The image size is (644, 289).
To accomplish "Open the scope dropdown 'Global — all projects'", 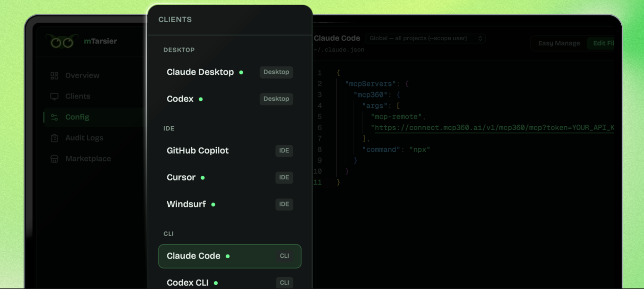I will [425, 38].
